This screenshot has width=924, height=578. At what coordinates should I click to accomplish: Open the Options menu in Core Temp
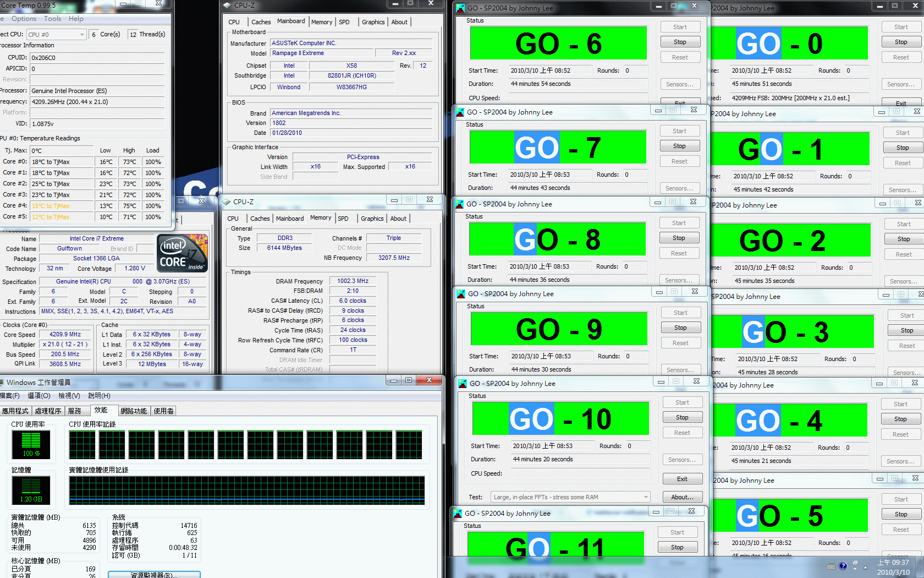[x=24, y=19]
